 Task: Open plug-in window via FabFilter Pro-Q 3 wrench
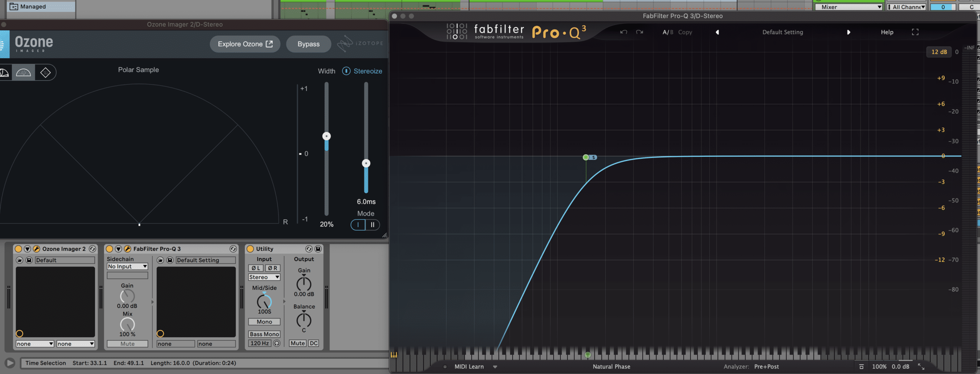pos(128,249)
